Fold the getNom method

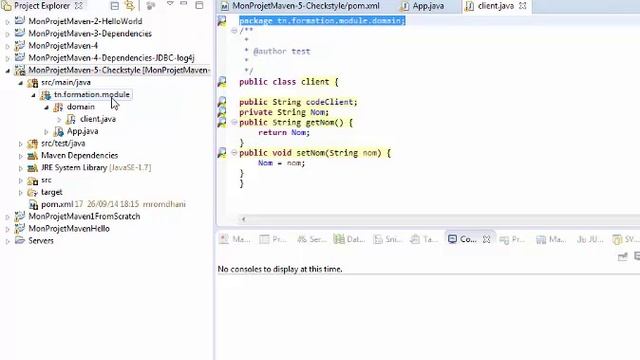point(234,122)
